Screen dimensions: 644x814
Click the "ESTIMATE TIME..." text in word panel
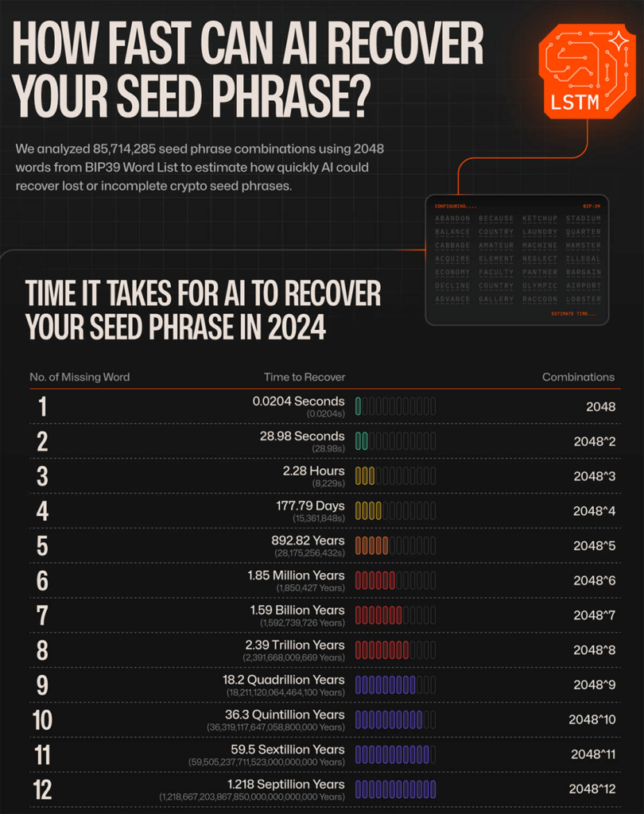pos(573,314)
